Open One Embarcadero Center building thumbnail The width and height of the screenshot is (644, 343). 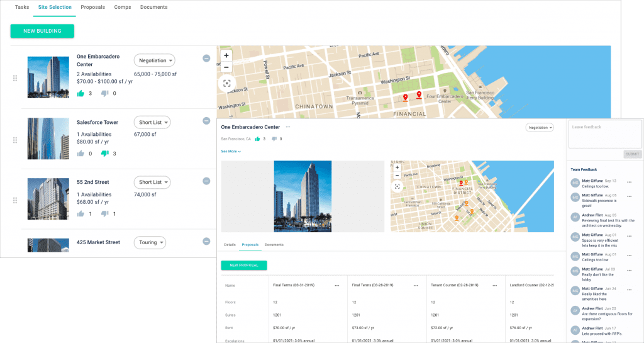48,77
